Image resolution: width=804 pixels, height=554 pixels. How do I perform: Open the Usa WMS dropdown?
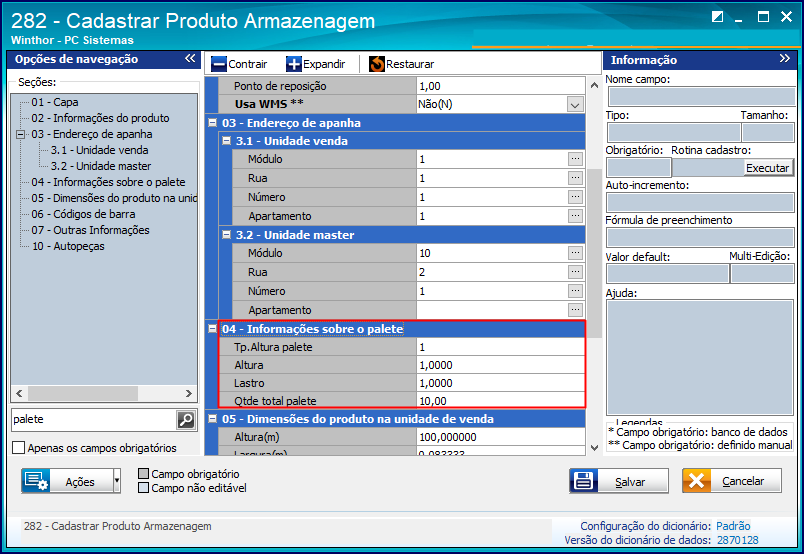pyautogui.click(x=575, y=105)
